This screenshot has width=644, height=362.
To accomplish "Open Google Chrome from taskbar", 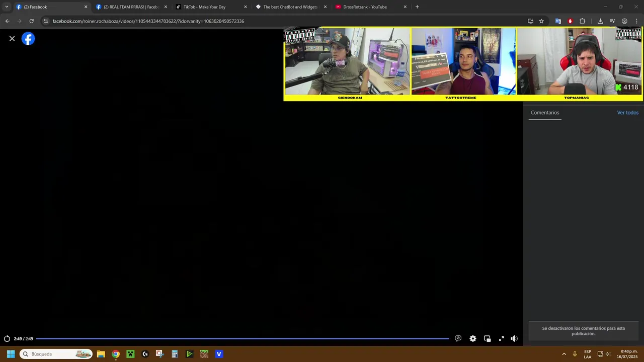I will coord(116,354).
